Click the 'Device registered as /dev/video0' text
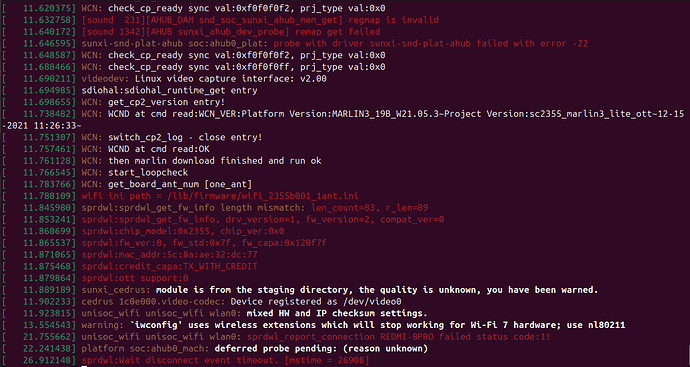The width and height of the screenshot is (690, 367). (x=316, y=302)
